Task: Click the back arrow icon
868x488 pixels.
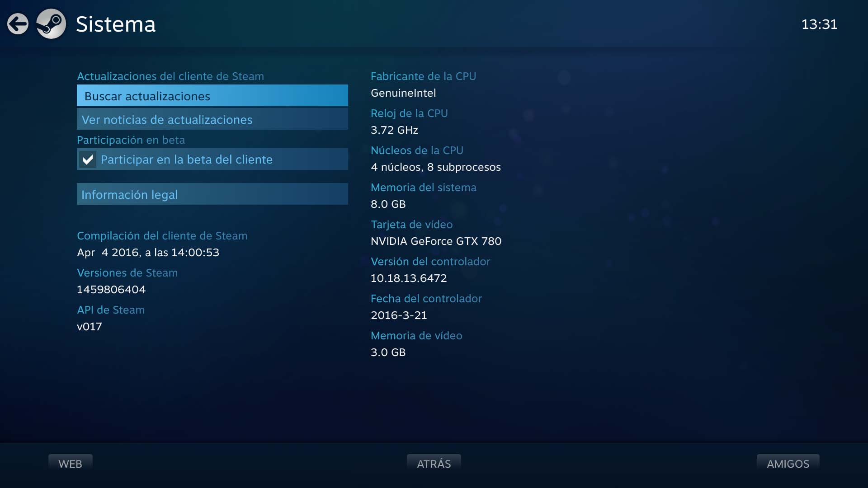Action: coord(18,24)
